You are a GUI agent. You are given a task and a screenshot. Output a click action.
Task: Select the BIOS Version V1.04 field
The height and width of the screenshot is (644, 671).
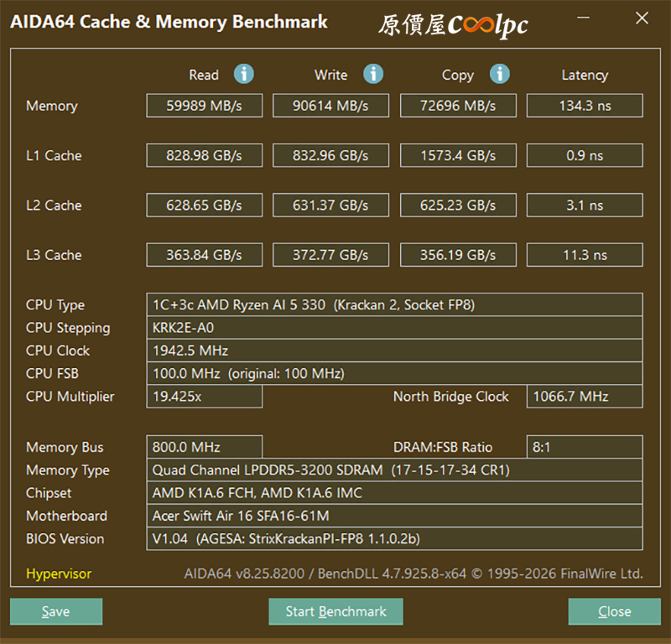pos(394,539)
